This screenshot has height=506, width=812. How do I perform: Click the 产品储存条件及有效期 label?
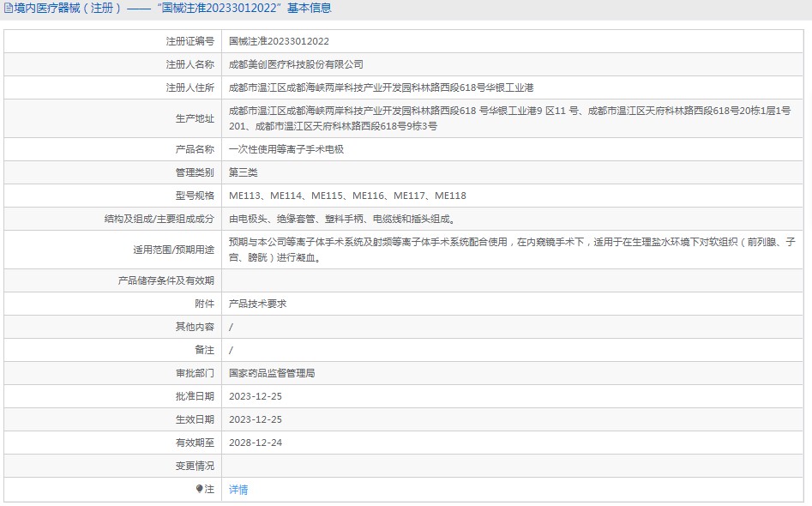[x=165, y=280]
